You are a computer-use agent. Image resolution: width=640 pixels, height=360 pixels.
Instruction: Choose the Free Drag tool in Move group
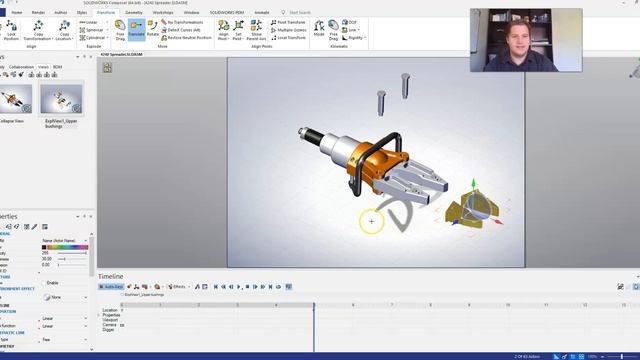pyautogui.click(x=120, y=30)
